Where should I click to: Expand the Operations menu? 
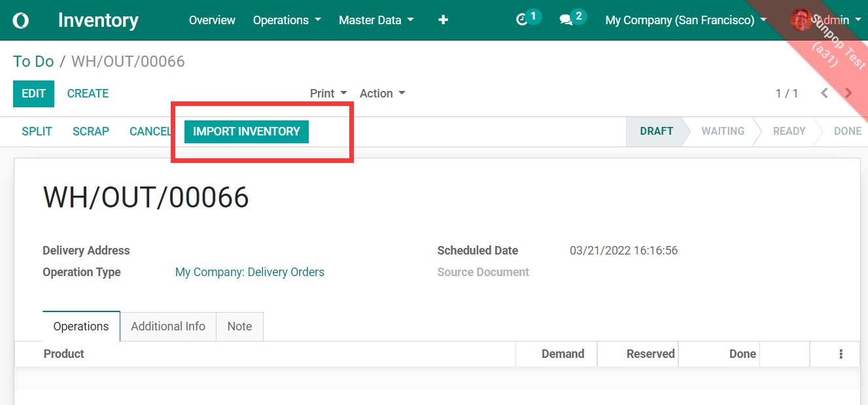click(x=286, y=20)
